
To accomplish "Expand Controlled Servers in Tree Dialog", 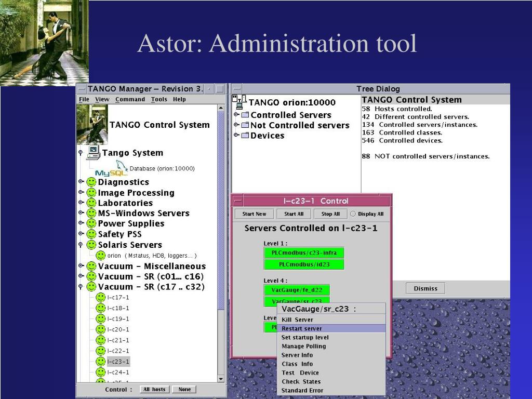I will pos(236,115).
